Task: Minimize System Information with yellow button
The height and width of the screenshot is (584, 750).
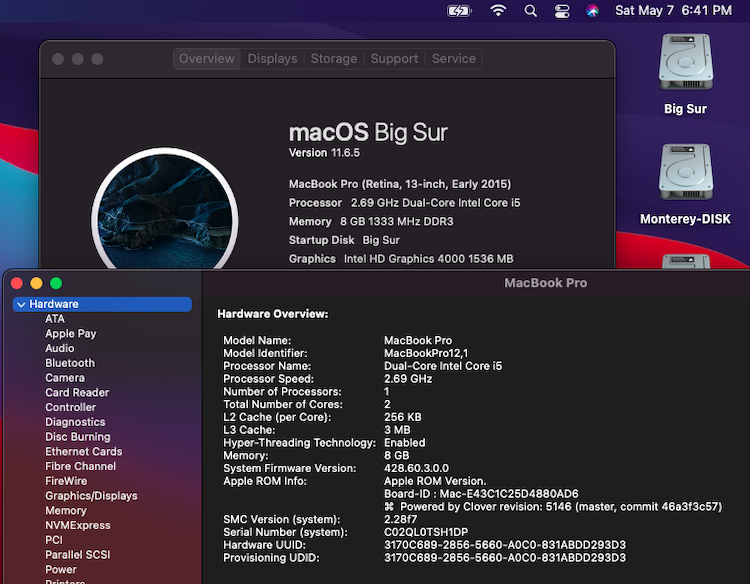Action: point(36,283)
